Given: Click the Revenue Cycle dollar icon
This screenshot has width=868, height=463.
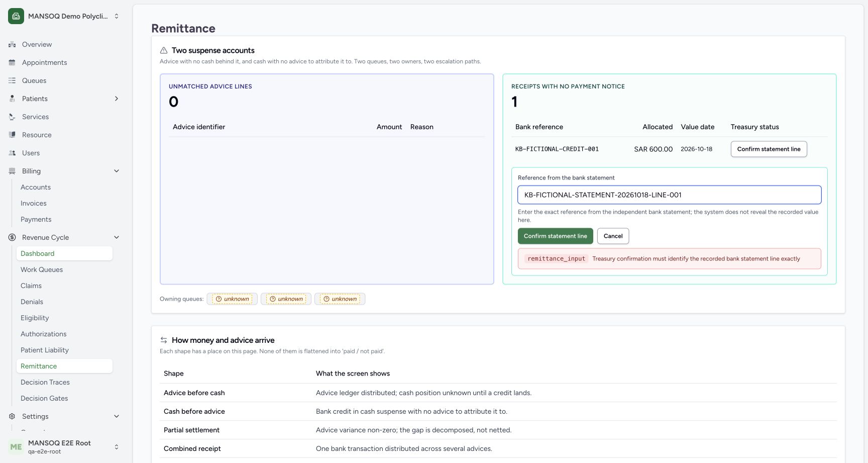Looking at the screenshot, I should [12, 237].
